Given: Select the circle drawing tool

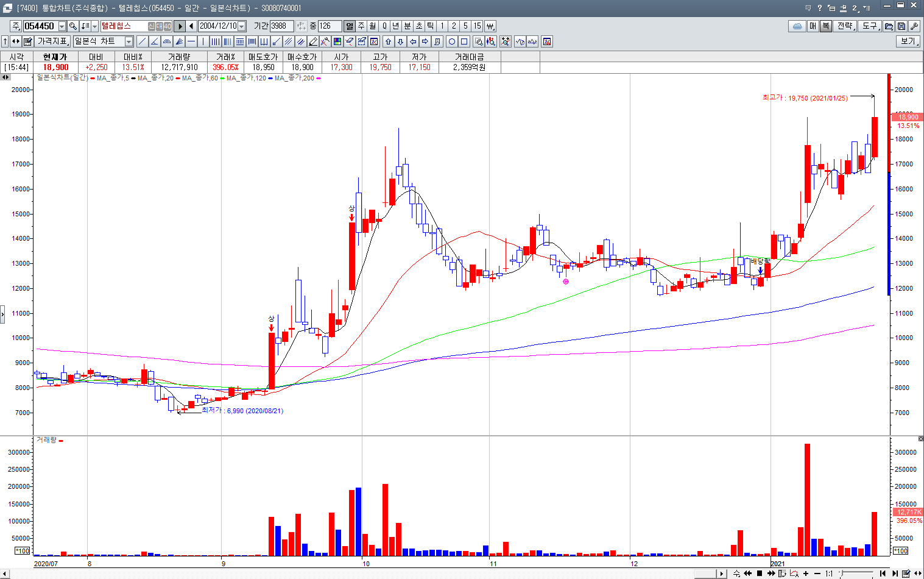Looking at the screenshot, I should (452, 41).
